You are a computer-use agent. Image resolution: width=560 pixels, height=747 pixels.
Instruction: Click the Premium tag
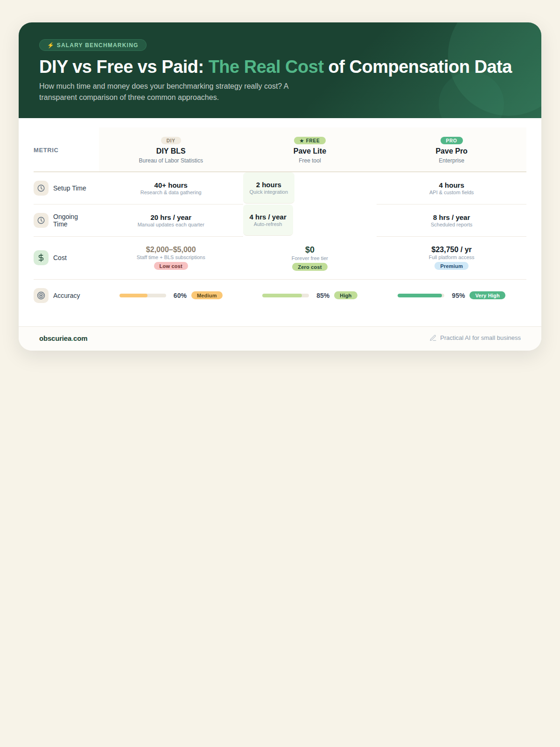[x=451, y=266]
